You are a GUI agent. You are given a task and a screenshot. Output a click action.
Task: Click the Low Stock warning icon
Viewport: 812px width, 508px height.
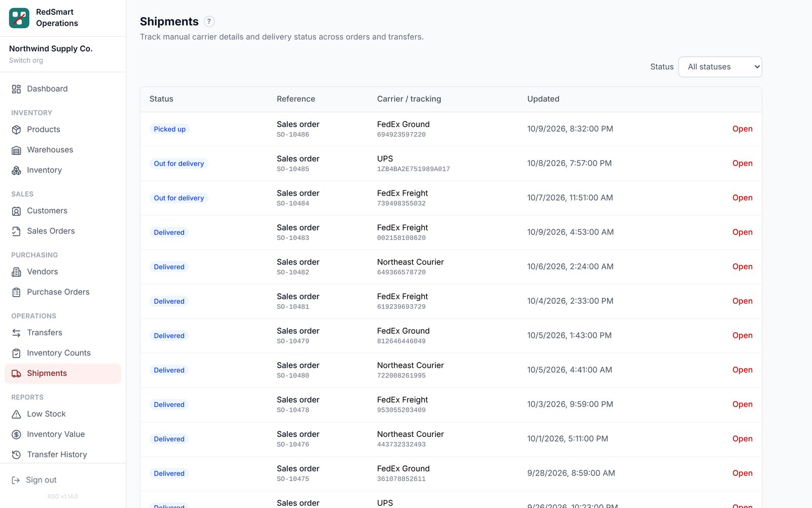click(16, 414)
